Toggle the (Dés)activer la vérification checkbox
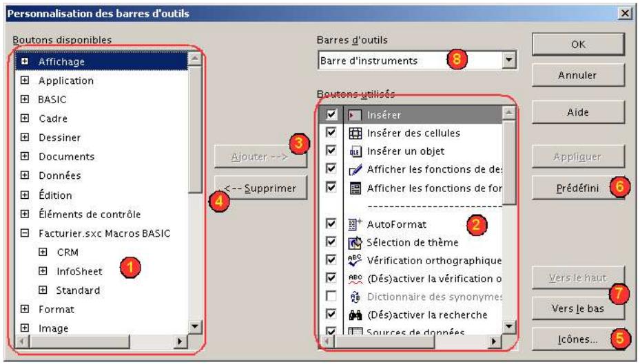Viewport: 640px width, 364px height. click(331, 278)
